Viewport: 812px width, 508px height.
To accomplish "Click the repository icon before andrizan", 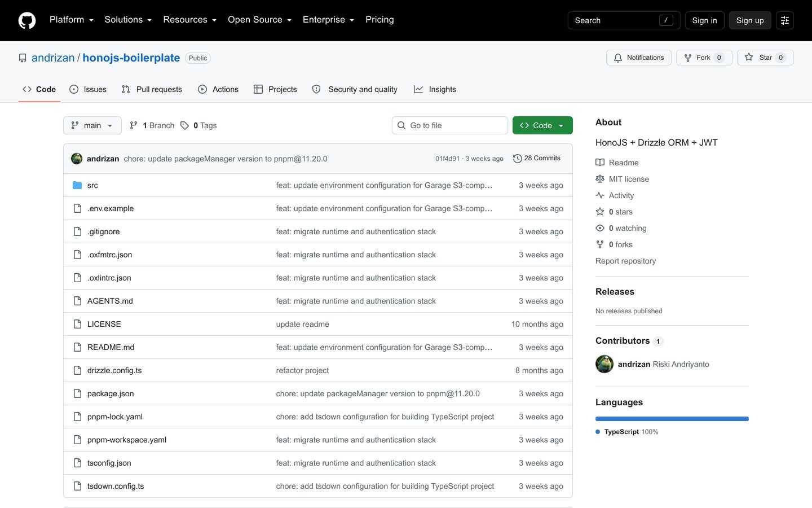I will pos(23,58).
